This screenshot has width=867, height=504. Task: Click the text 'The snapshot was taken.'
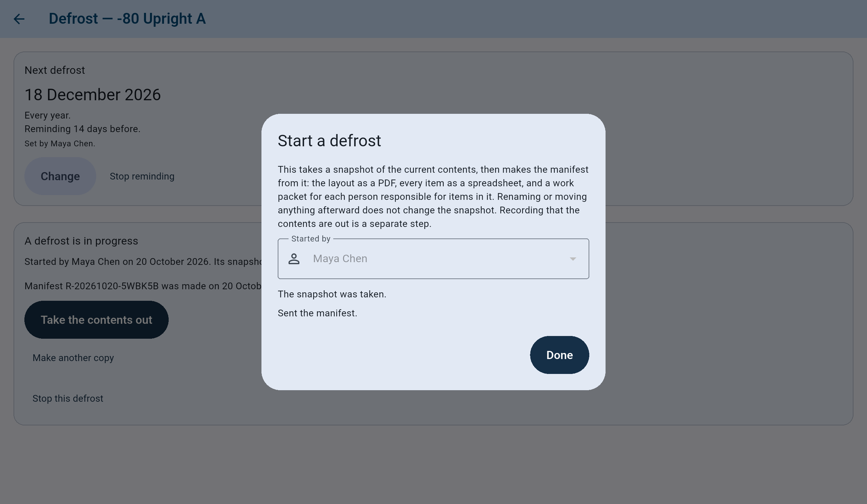[332, 294]
